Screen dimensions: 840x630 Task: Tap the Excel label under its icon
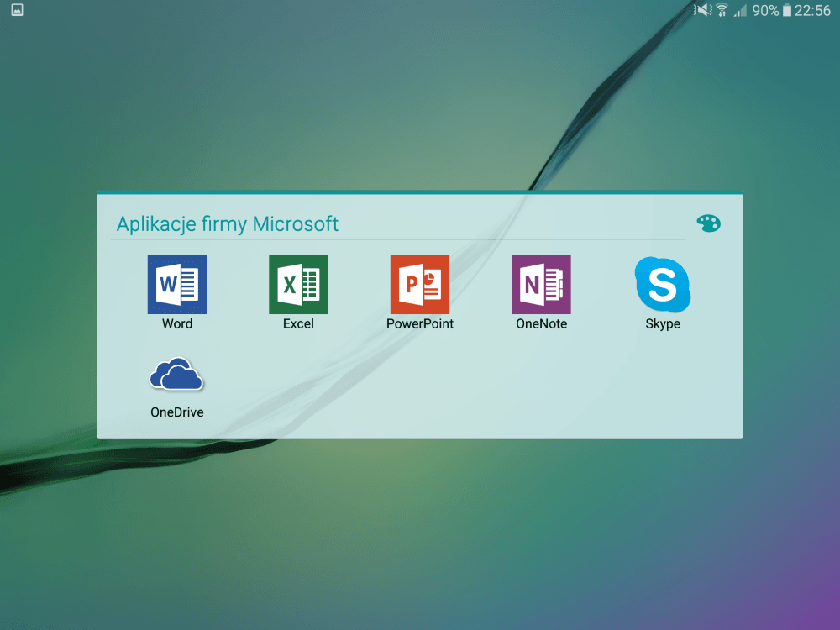(x=298, y=323)
